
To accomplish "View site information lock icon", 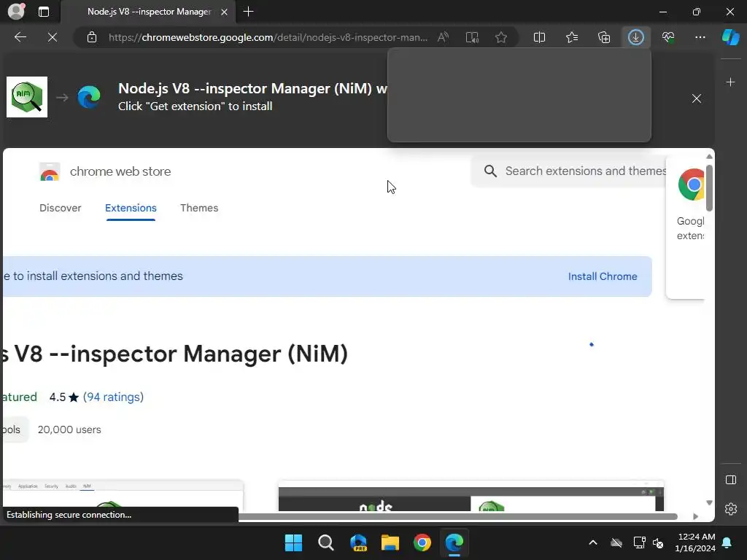I will point(92,37).
